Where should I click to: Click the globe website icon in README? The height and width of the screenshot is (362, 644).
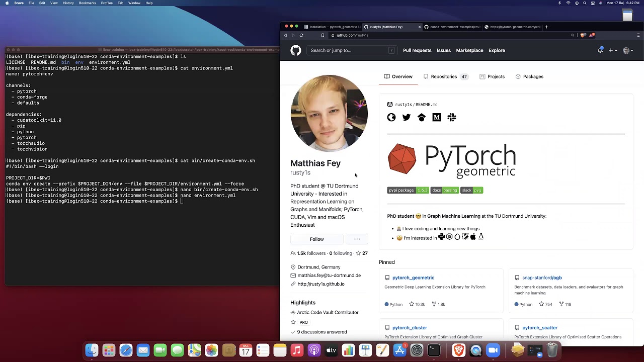391,117
